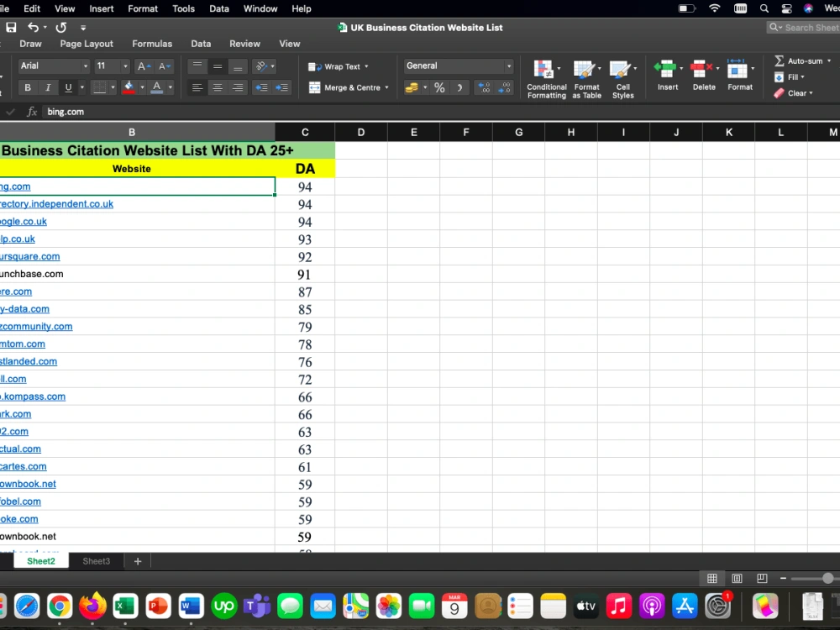Click Wrap Text button
Screen dimensions: 840x630
coord(334,66)
